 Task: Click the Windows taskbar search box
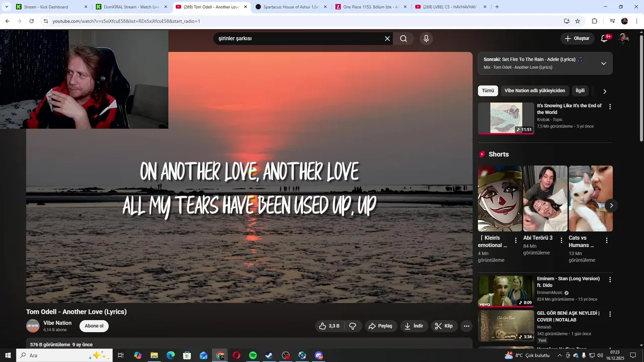pos(64,355)
